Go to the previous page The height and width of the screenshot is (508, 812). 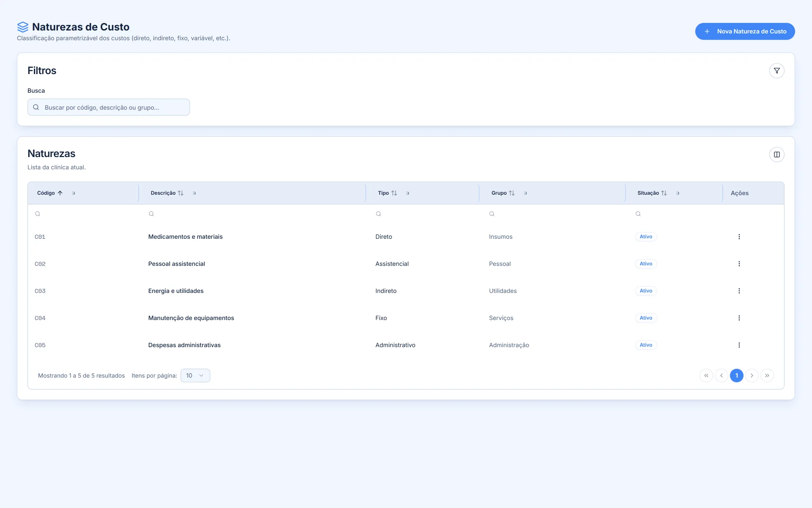coord(721,375)
